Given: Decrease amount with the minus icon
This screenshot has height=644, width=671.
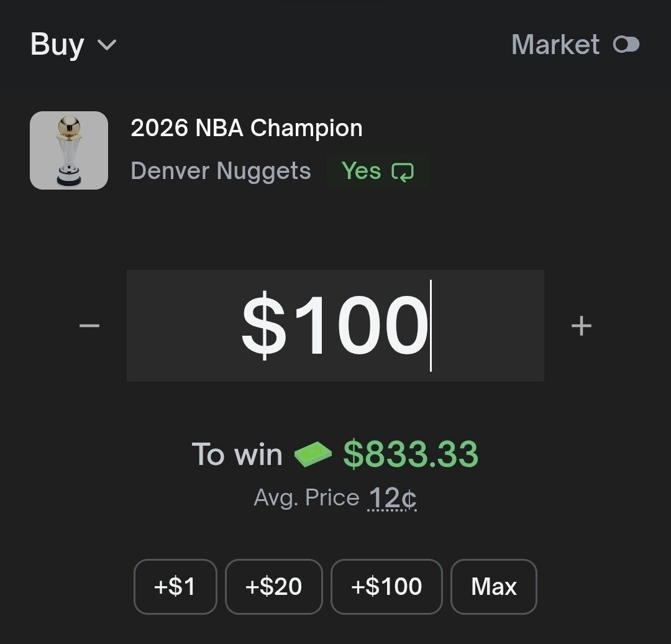Looking at the screenshot, I should click(89, 326).
